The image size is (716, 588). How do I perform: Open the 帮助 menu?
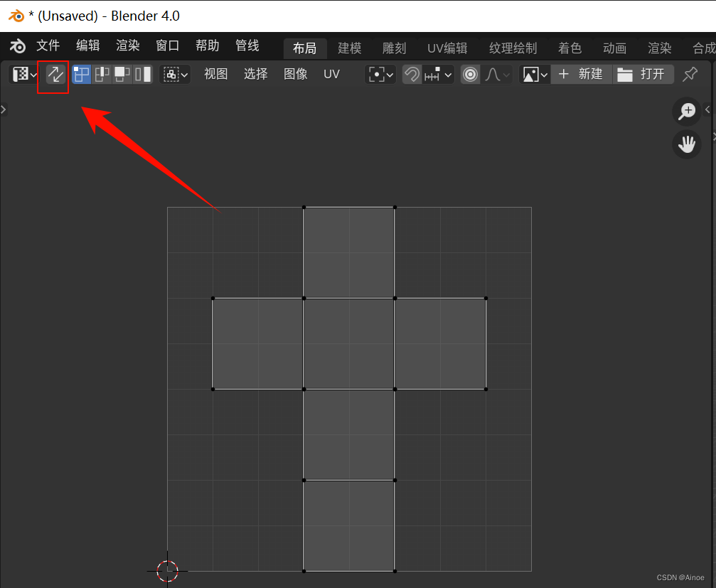(208, 46)
